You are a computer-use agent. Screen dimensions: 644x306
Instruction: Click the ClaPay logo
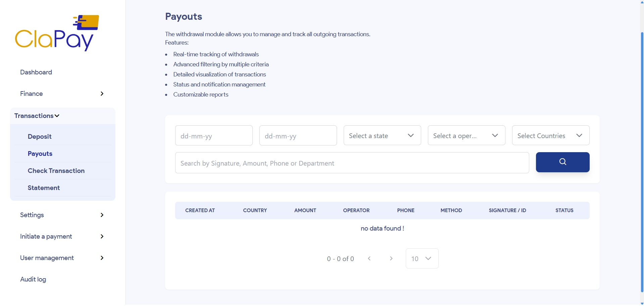(x=57, y=33)
